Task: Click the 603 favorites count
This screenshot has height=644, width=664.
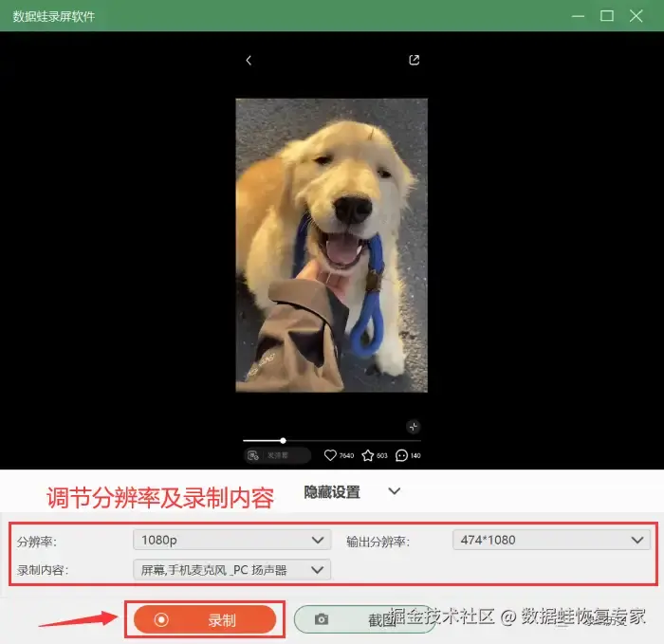Action: 382,455
